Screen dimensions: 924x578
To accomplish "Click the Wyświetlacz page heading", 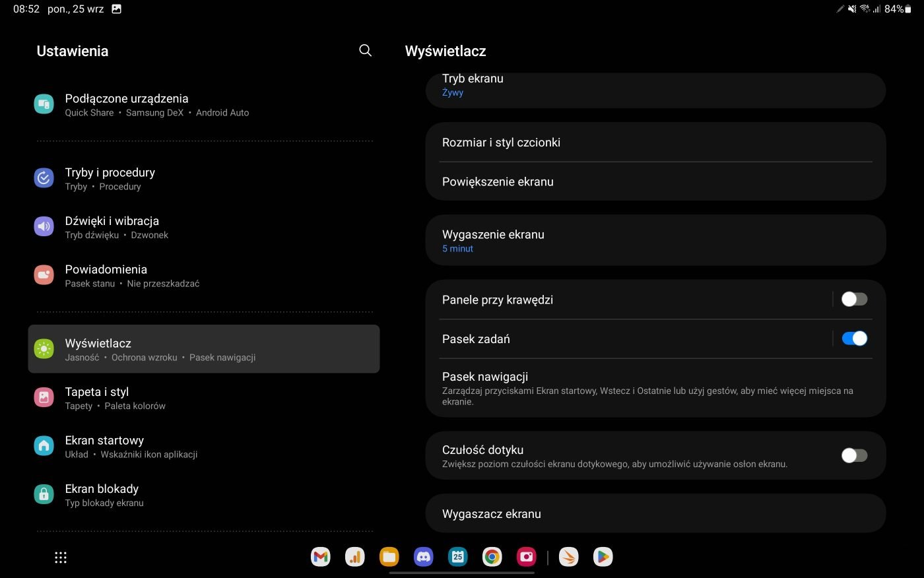I will [445, 51].
